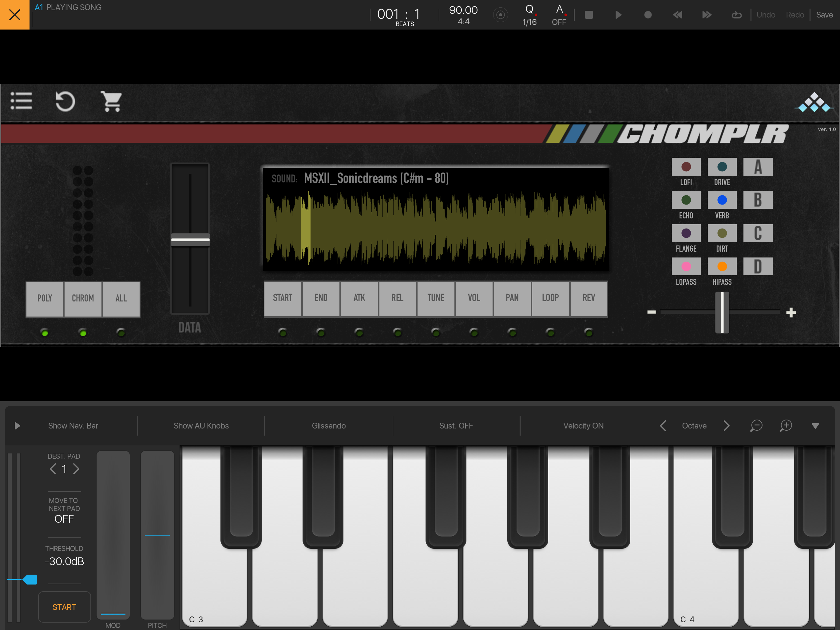
Task: Click the reset circular arrow icon
Action: click(x=65, y=102)
